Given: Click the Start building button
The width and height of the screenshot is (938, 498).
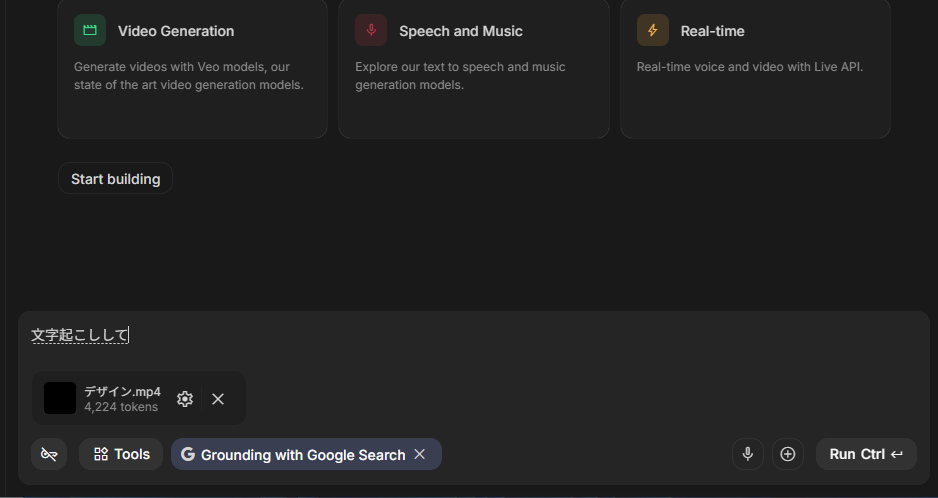Looking at the screenshot, I should coord(115,178).
